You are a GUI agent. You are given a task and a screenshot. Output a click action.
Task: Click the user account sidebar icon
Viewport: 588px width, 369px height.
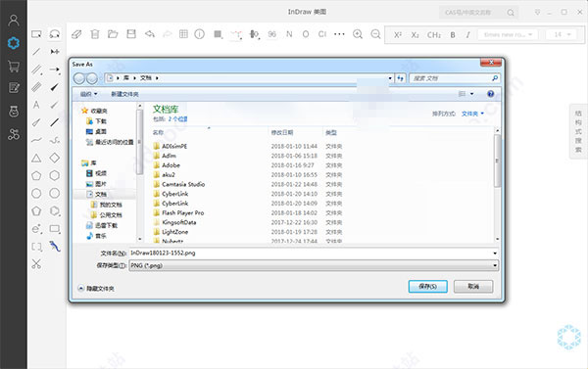pyautogui.click(x=14, y=21)
